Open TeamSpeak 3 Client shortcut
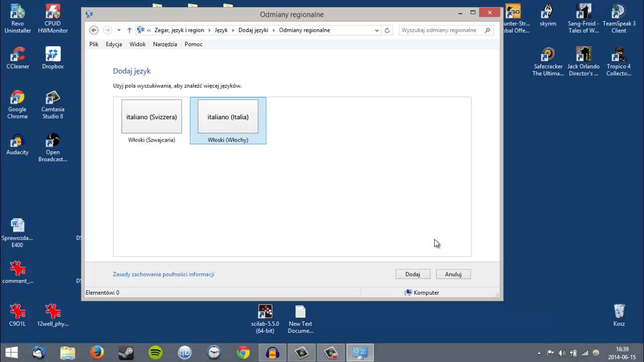Screen dimensions: 644x362 (x=619, y=19)
